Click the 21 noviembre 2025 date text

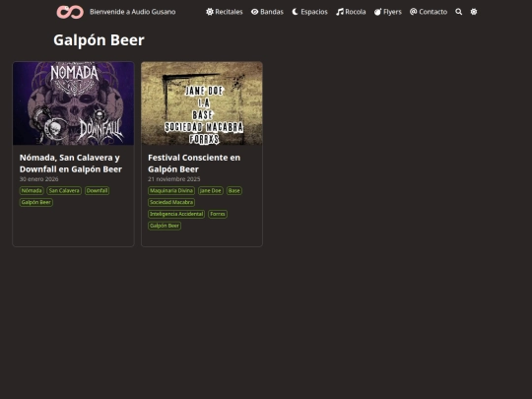coord(174,179)
